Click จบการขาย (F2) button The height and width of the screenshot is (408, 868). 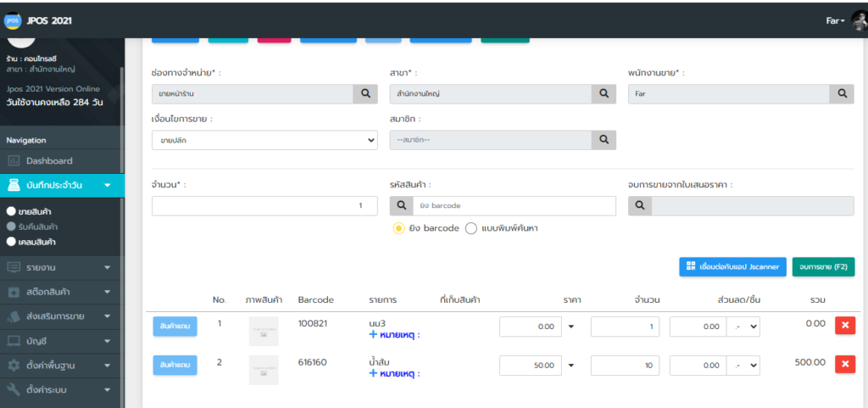click(x=823, y=267)
